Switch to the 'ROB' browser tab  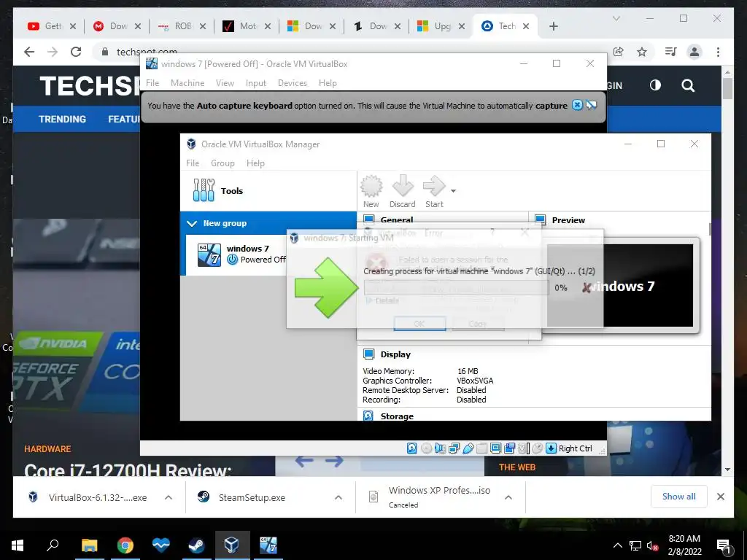(182, 26)
